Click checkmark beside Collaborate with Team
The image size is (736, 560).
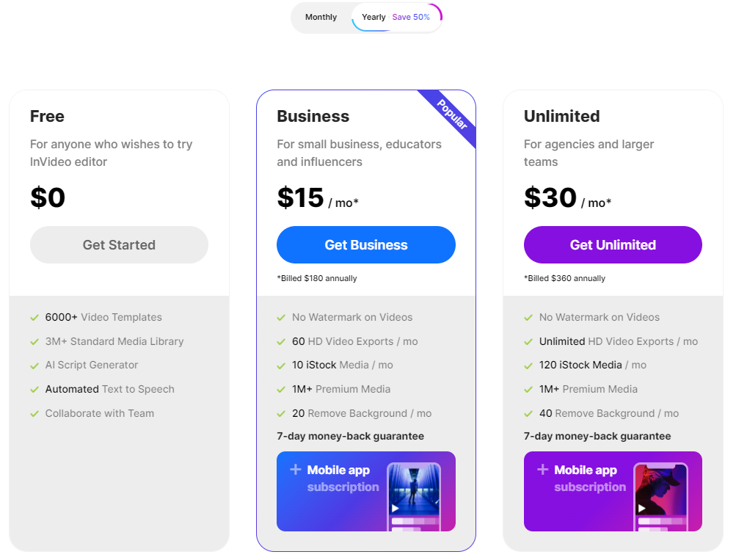34,413
